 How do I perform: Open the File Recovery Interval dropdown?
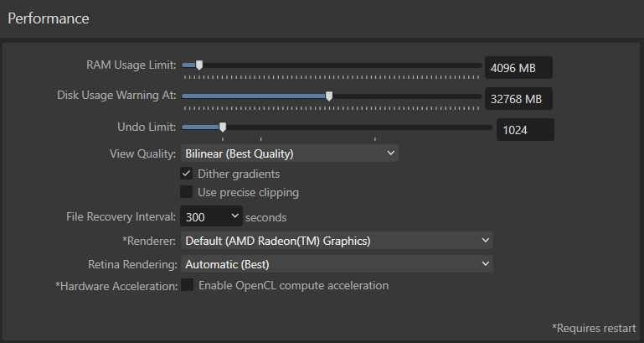[x=211, y=216]
